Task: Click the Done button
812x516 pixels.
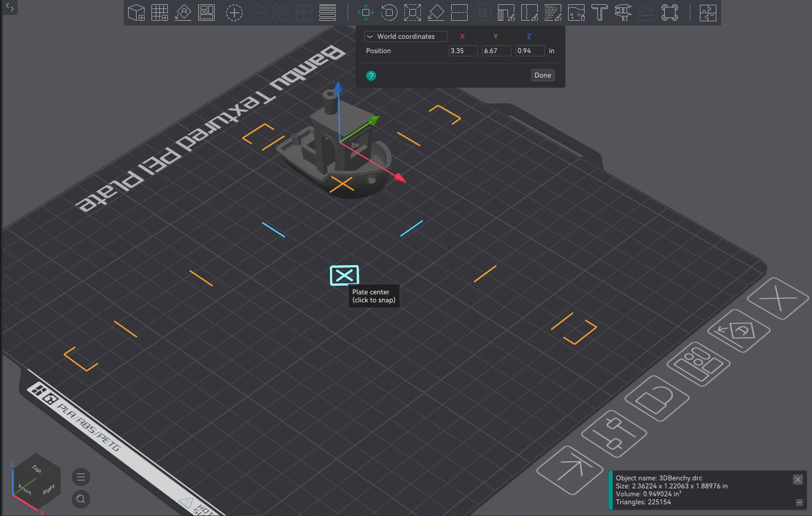Action: pos(543,75)
